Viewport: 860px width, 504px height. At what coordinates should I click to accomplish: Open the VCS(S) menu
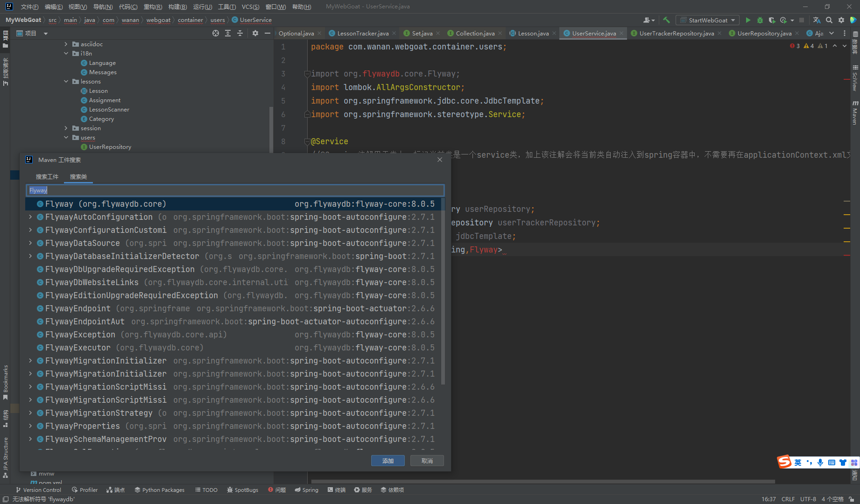(250, 7)
